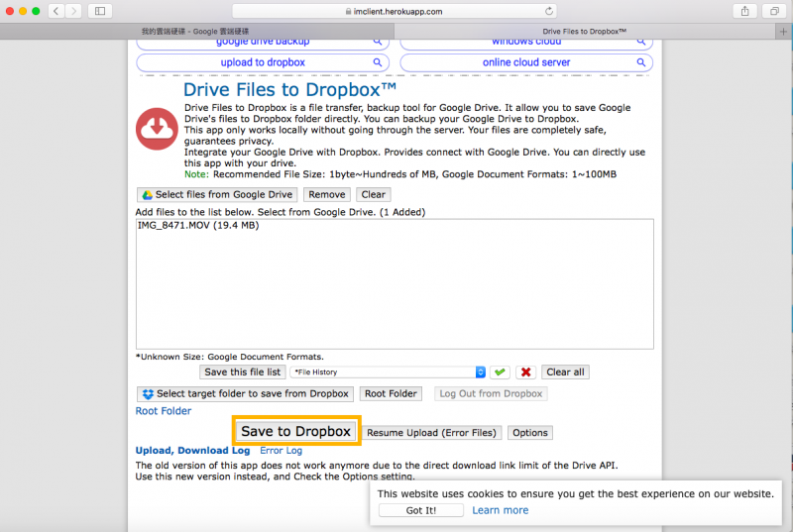Reload the page with refresh icon
This screenshot has height=532, width=793.
tap(549, 11)
